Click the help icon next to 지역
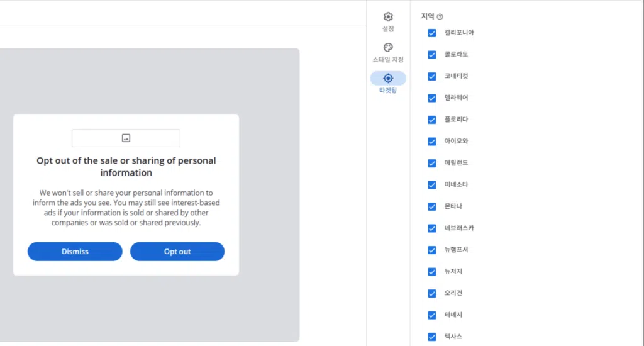The image size is (644, 346). point(440,17)
